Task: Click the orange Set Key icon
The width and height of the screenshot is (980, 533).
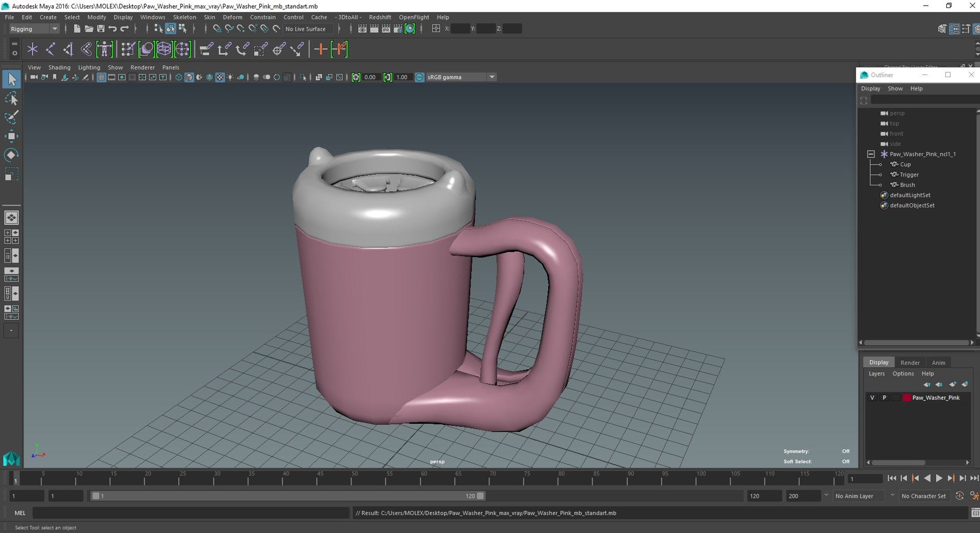Action: click(x=321, y=49)
